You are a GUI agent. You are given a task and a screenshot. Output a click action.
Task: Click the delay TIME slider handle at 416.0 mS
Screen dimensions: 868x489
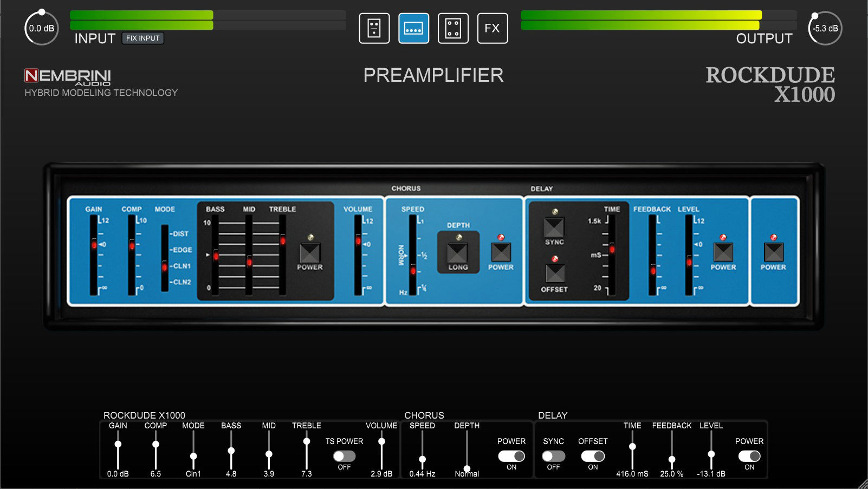[x=632, y=447]
